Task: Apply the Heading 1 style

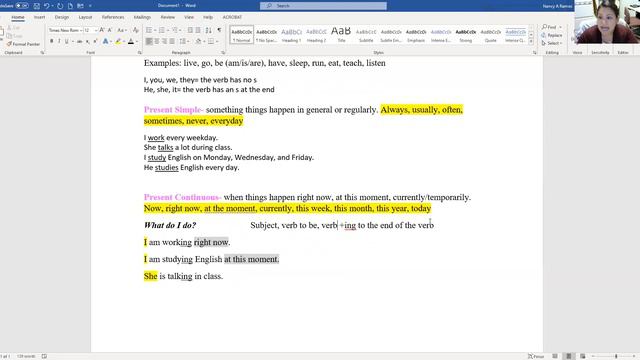Action: tap(291, 35)
